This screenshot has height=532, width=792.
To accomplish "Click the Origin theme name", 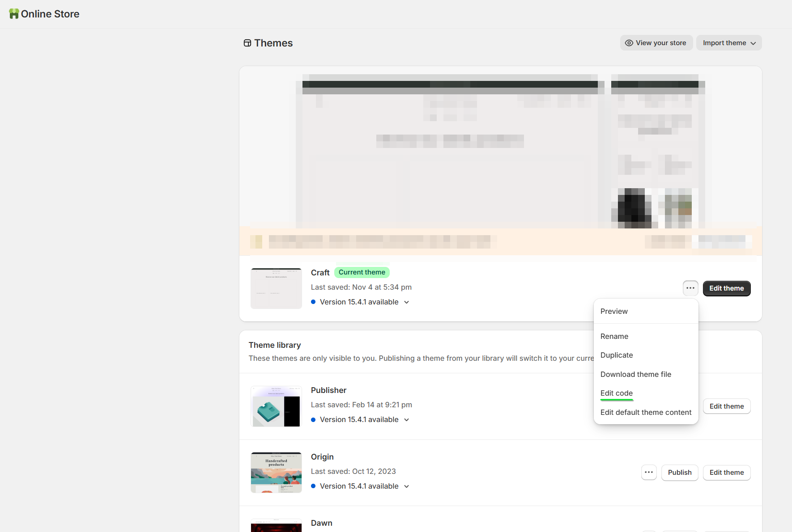I will pos(322,457).
